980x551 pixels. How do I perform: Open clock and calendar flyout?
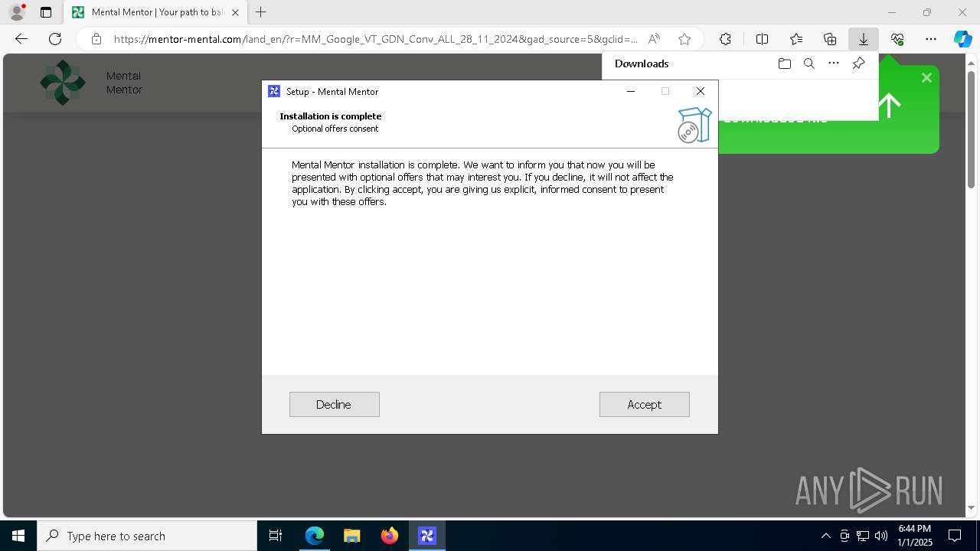[x=915, y=536]
